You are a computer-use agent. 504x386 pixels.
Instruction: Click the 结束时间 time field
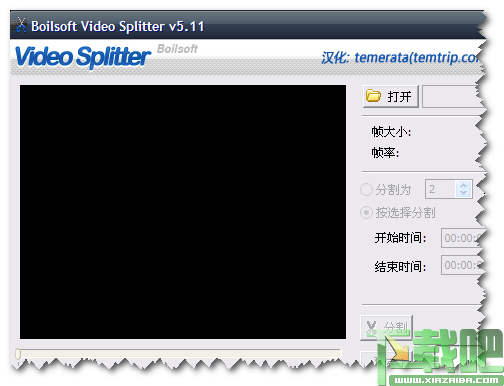pos(462,265)
